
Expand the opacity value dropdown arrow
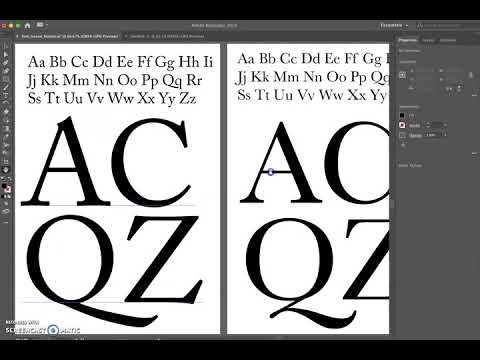pos(445,135)
